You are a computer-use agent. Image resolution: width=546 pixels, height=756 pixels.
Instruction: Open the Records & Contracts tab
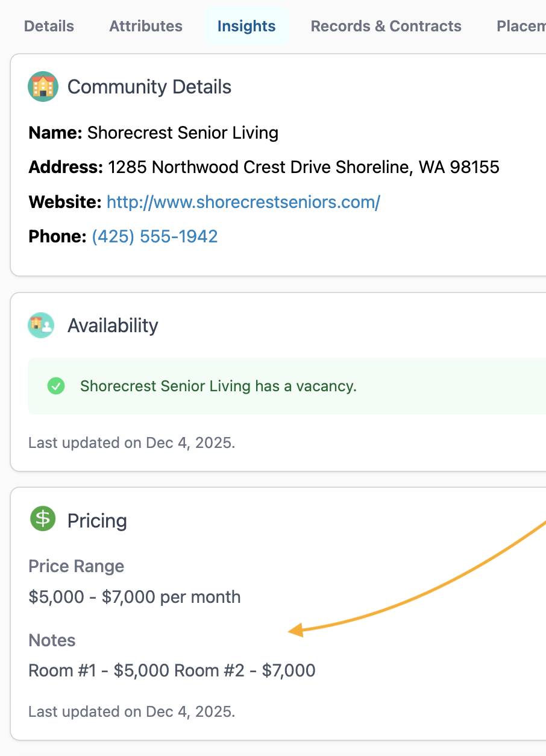click(x=386, y=27)
